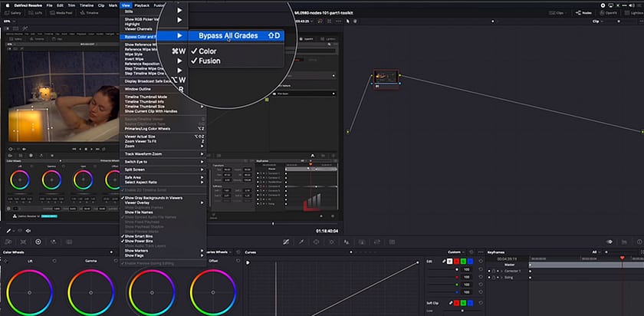
Task: Open the Color Match palette icon
Action: click(23, 242)
